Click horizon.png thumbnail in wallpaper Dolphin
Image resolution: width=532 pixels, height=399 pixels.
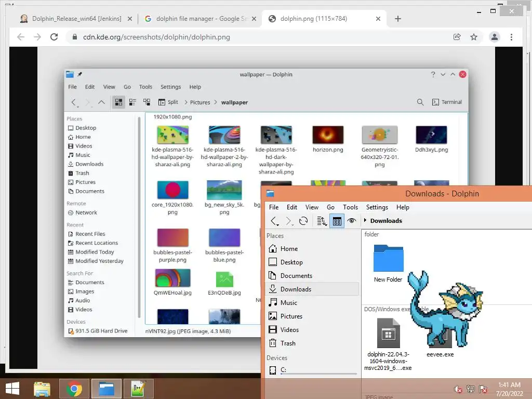pos(328,135)
